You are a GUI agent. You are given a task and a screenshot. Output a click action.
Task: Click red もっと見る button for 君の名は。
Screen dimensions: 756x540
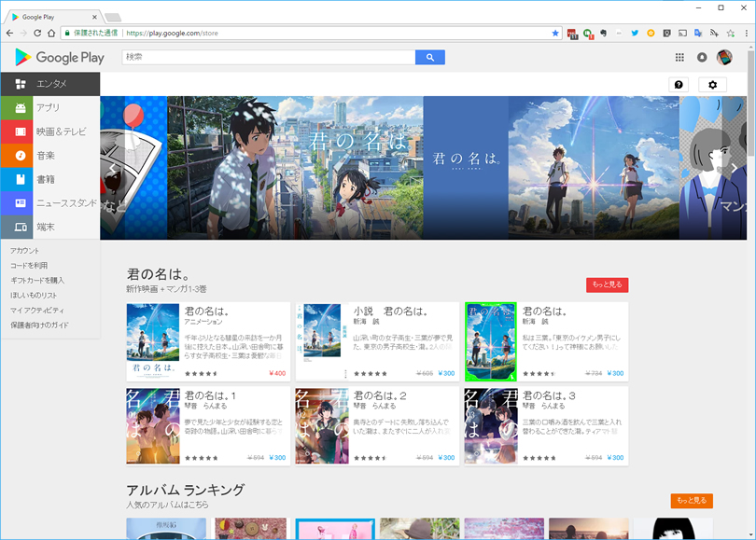[x=607, y=284]
